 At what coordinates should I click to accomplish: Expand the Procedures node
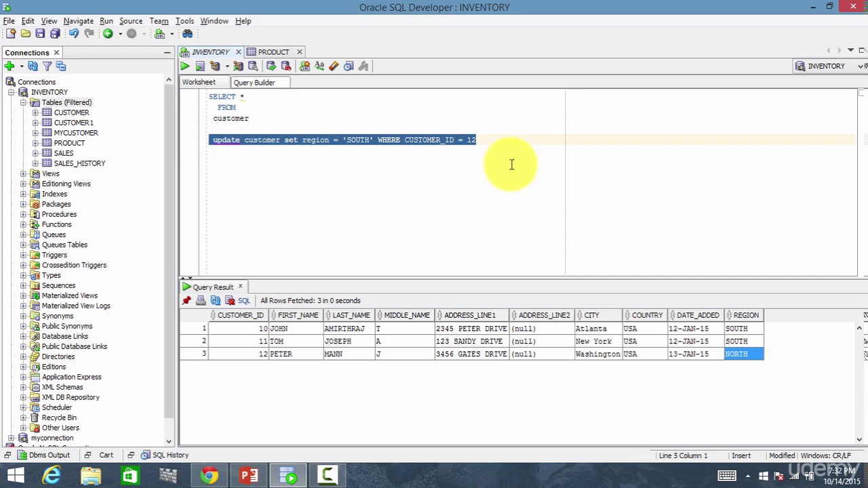[23, 214]
